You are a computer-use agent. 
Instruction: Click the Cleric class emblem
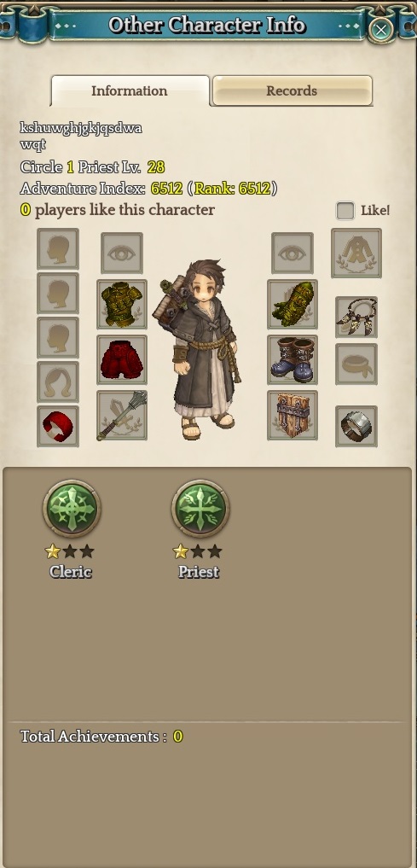coord(72,508)
